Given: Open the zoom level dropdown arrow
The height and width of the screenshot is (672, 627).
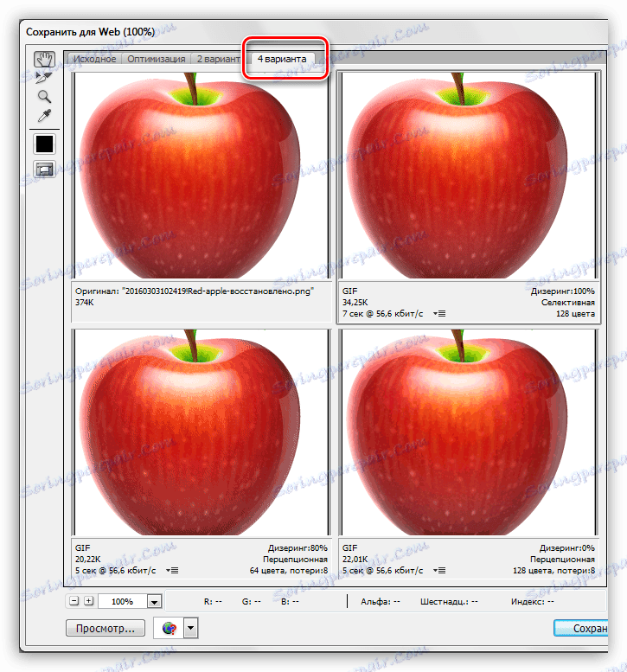Looking at the screenshot, I should click(154, 602).
